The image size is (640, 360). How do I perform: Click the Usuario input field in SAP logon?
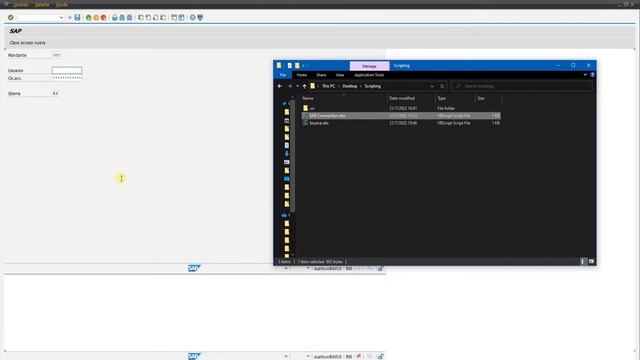pos(67,71)
